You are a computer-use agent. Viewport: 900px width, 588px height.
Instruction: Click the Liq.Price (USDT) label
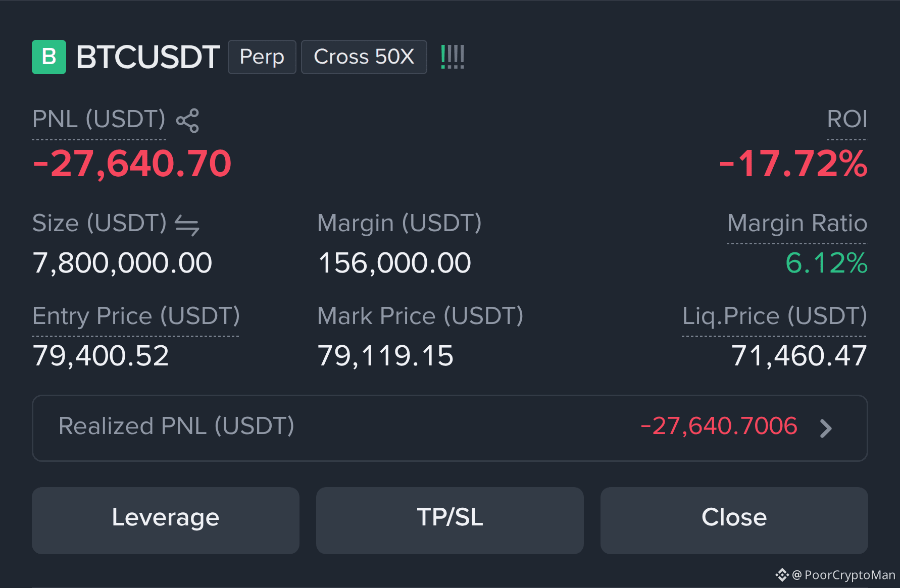coord(775,316)
